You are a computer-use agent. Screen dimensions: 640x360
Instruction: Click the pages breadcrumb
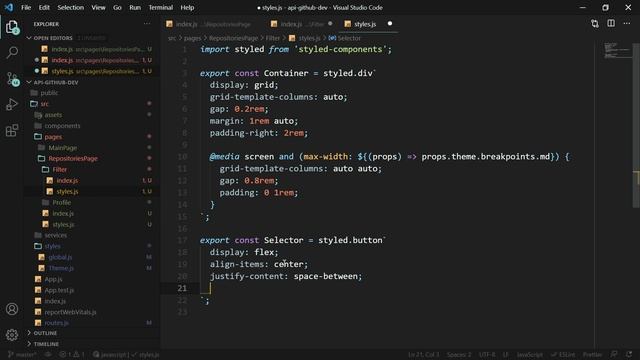pyautogui.click(x=192, y=38)
